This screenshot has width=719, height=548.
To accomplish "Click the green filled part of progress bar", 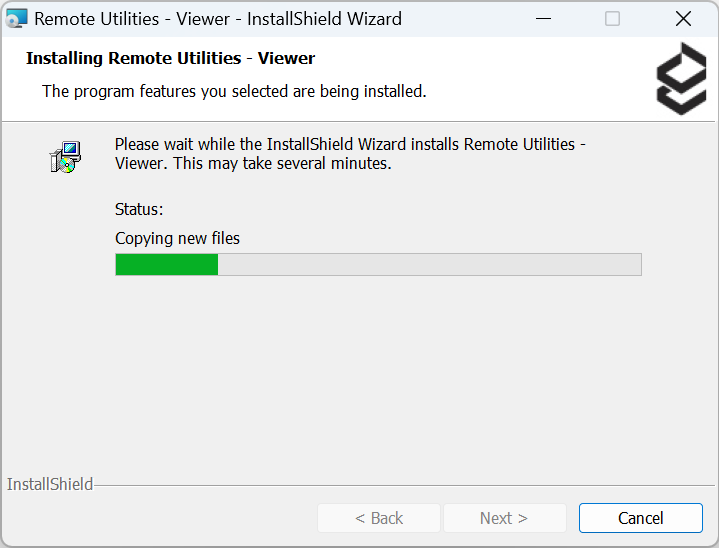I will coord(166,264).
